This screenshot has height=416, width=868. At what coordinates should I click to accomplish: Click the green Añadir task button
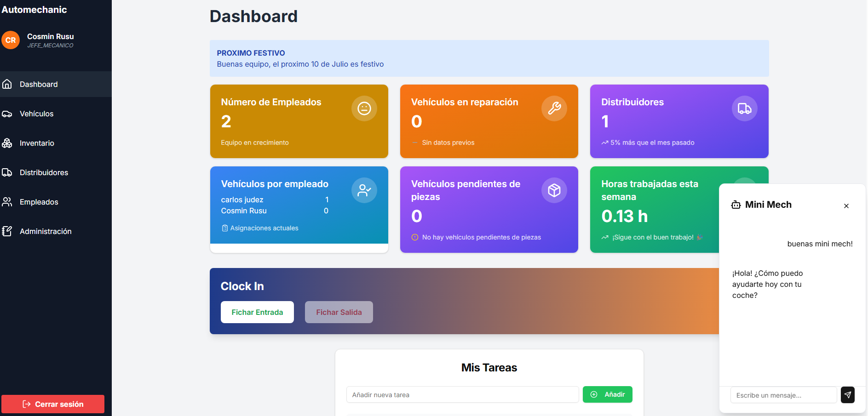pos(607,394)
